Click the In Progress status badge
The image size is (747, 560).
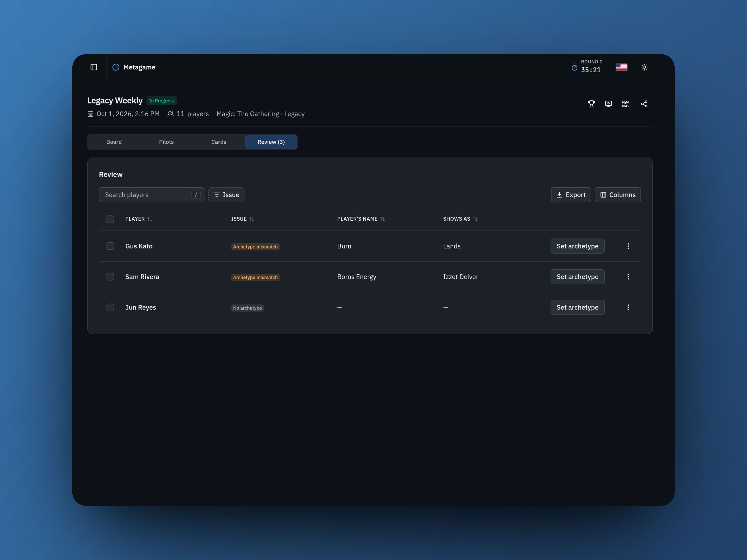161,101
